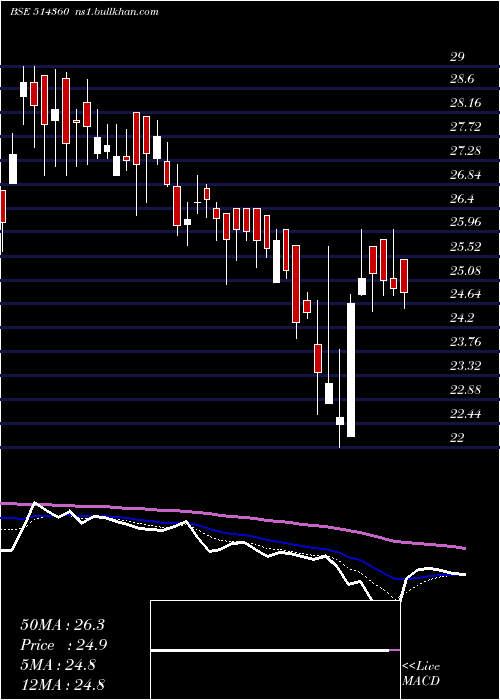Click the BSE 514360 ticker label
The width and height of the screenshot is (500, 700).
pyautogui.click(x=39, y=12)
